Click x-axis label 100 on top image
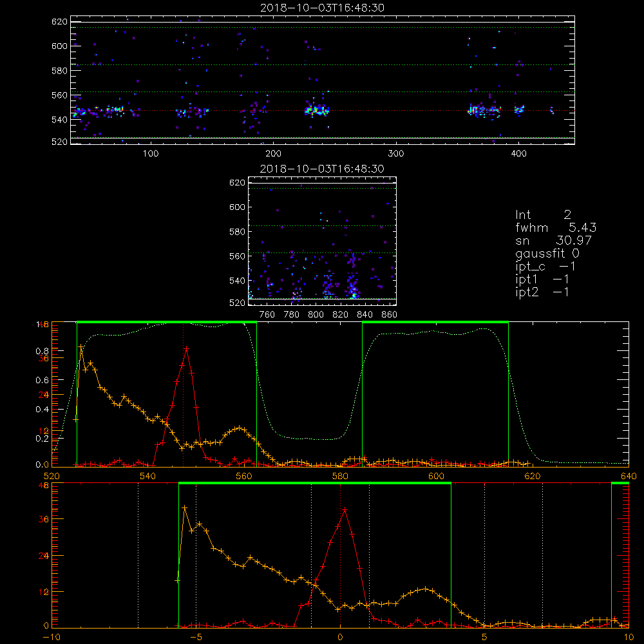The width and height of the screenshot is (644, 644). tap(151, 154)
